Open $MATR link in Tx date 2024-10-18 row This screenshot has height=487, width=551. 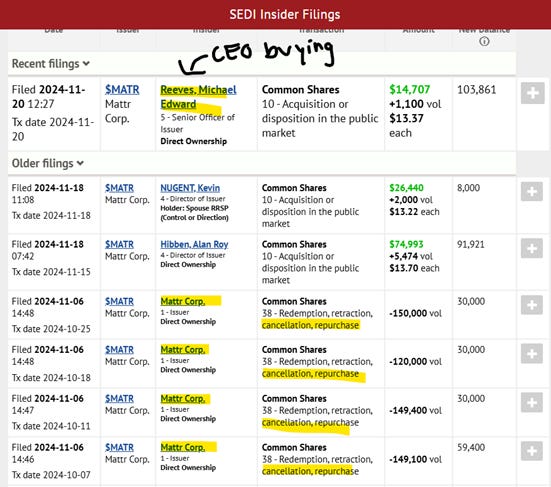[x=119, y=350]
